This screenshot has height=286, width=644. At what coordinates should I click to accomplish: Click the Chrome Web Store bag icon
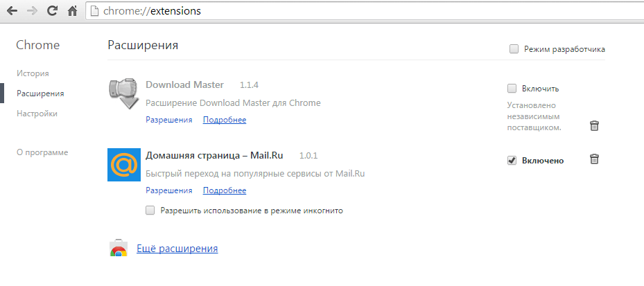pyautogui.click(x=119, y=249)
